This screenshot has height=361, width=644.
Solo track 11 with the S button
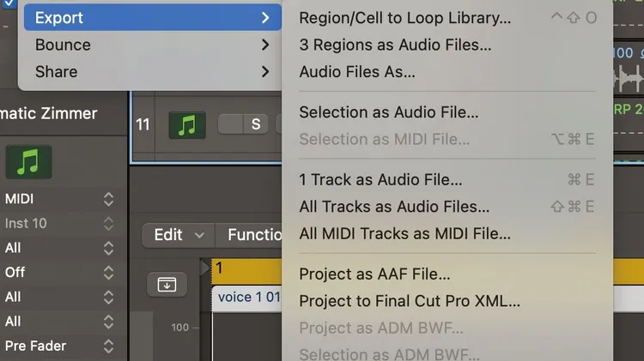pos(256,123)
